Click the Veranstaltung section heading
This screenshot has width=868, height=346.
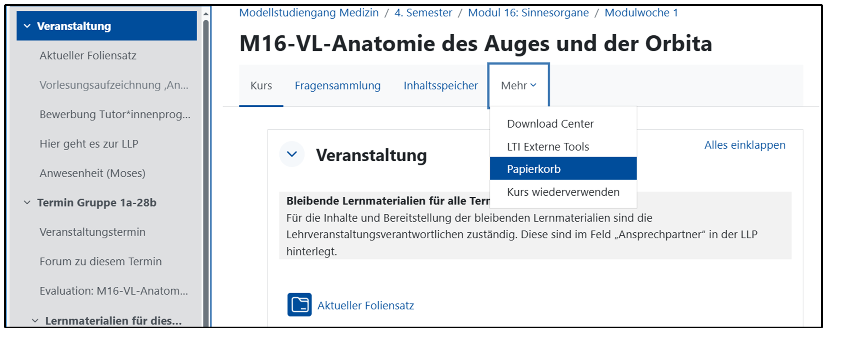(371, 155)
